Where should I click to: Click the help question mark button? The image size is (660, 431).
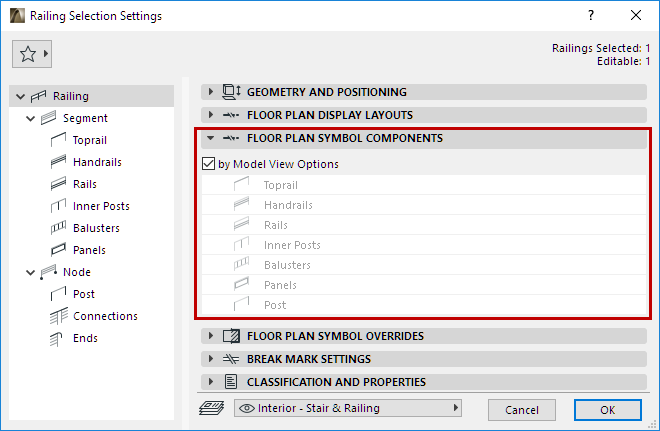point(592,16)
